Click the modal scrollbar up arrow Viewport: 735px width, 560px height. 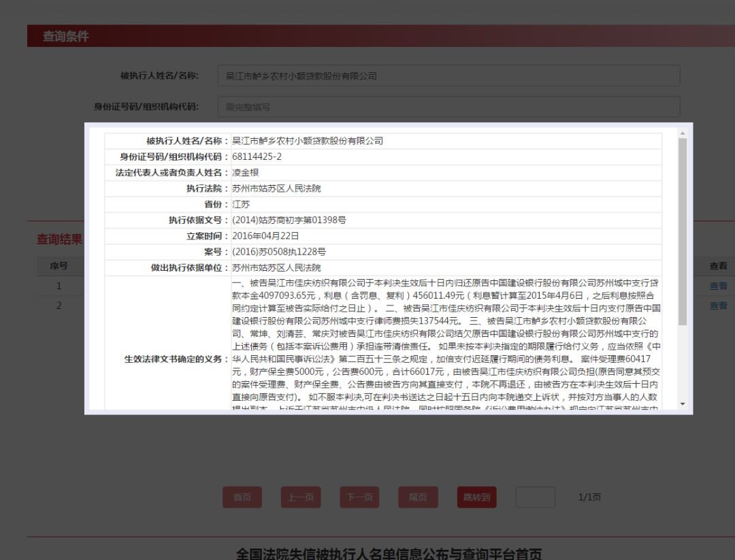[683, 133]
